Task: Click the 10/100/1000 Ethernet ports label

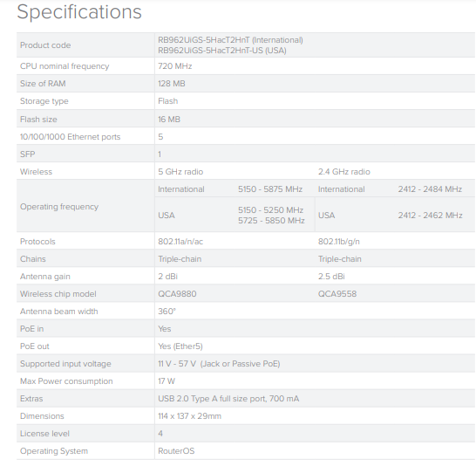Action: pyautogui.click(x=70, y=137)
